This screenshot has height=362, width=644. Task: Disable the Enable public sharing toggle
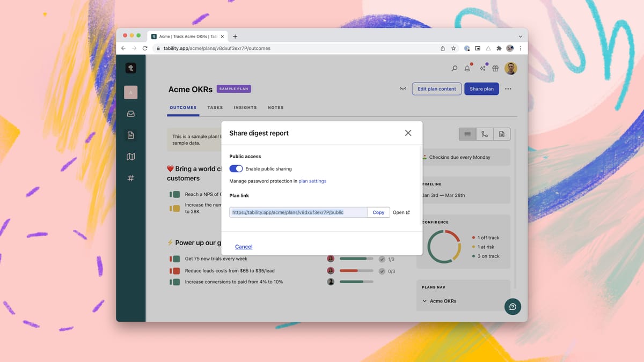(x=236, y=168)
